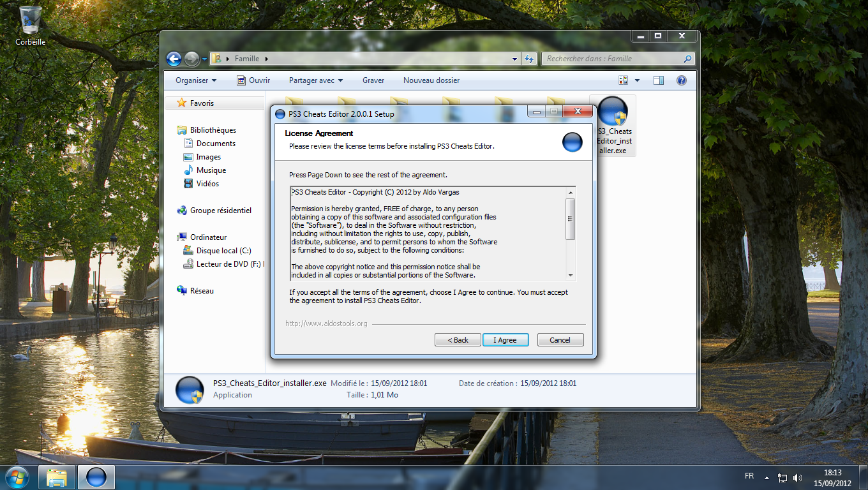Open Vidéos library

pyautogui.click(x=207, y=184)
